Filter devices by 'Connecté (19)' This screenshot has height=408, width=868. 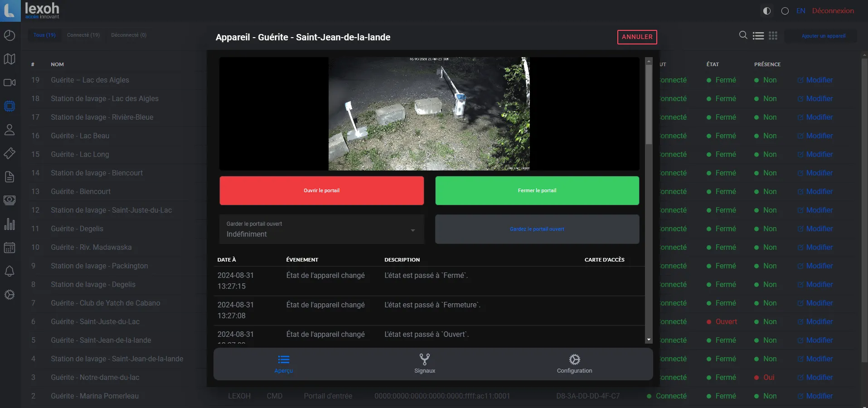pyautogui.click(x=83, y=35)
